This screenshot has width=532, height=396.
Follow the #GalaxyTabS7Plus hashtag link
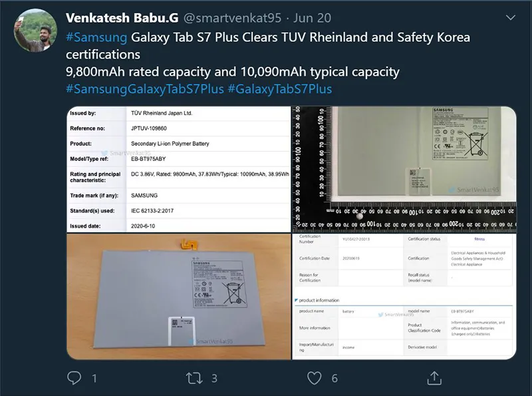click(x=279, y=89)
